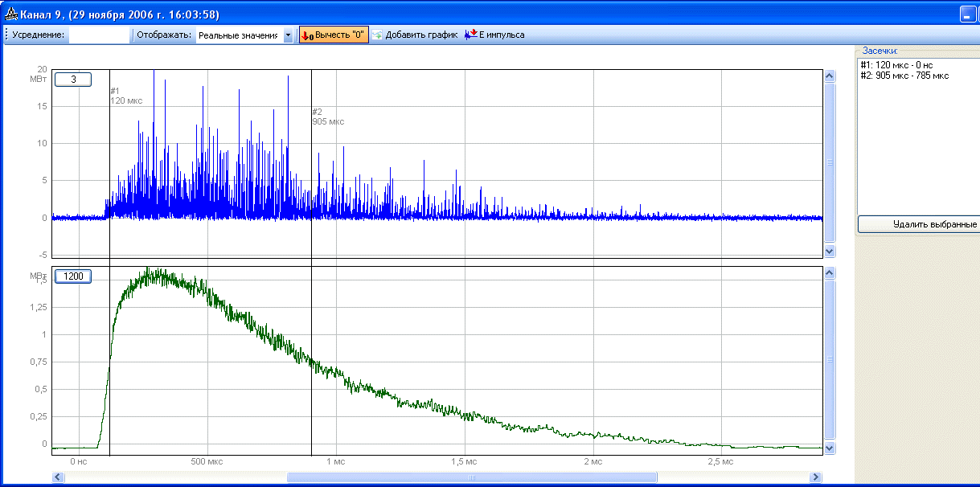The width and height of the screenshot is (980, 487).
Task: Click the bottom chart's scroll up arrow
Action: coord(830,273)
